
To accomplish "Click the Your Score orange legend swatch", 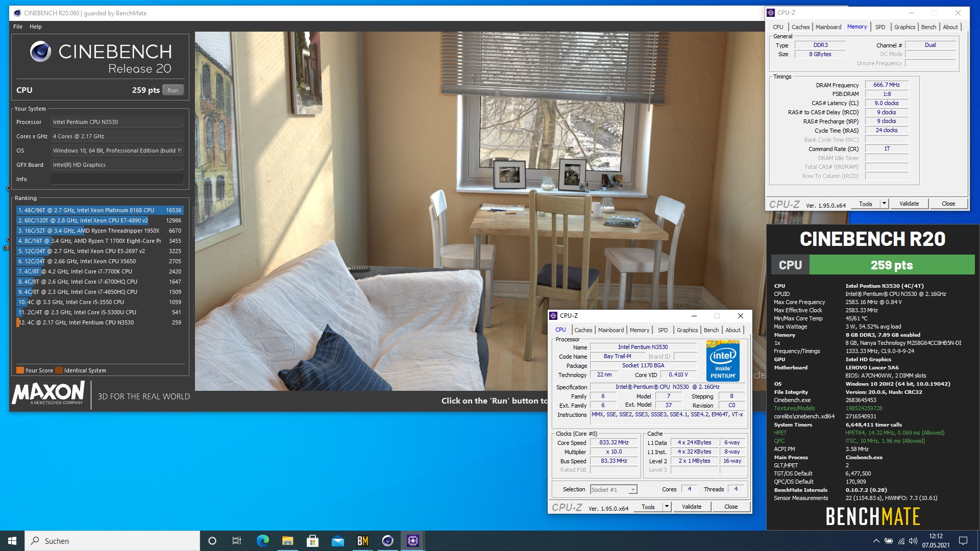I will click(x=20, y=370).
